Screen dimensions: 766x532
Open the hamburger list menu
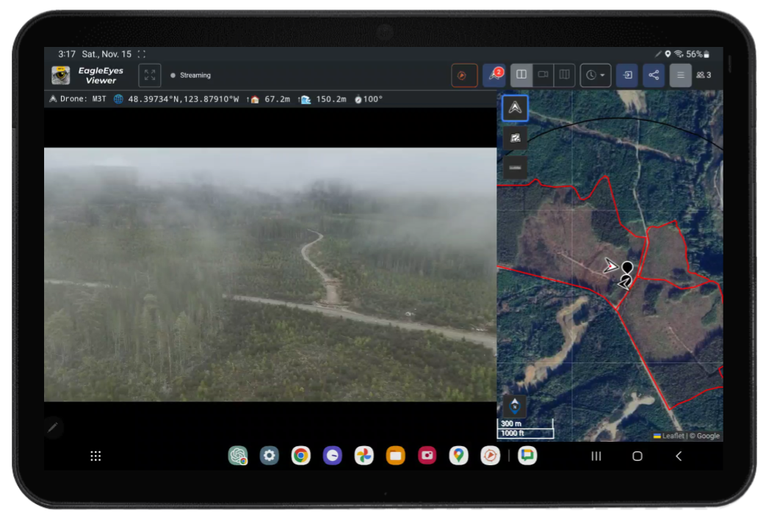[680, 75]
